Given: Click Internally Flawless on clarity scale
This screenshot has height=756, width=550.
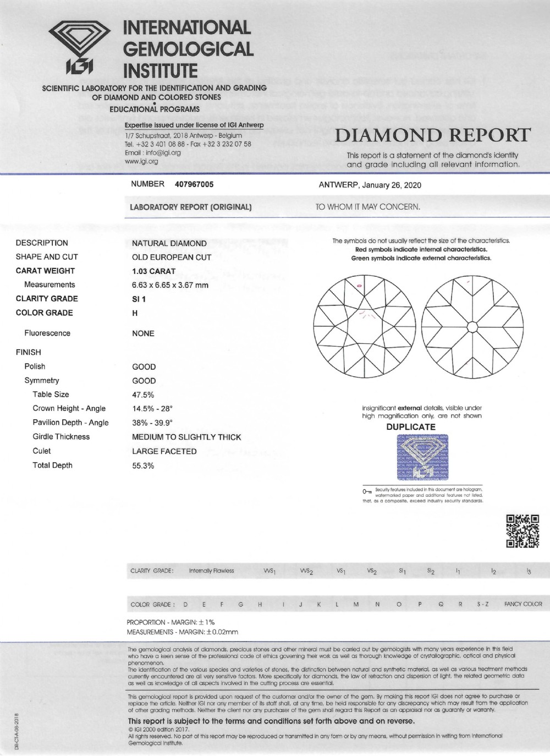Looking at the screenshot, I should click(x=211, y=571).
